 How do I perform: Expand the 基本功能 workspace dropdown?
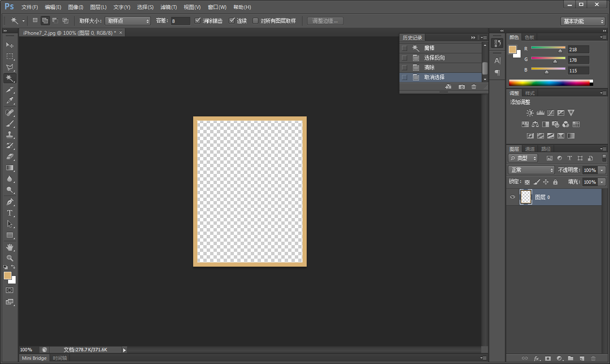pos(583,21)
